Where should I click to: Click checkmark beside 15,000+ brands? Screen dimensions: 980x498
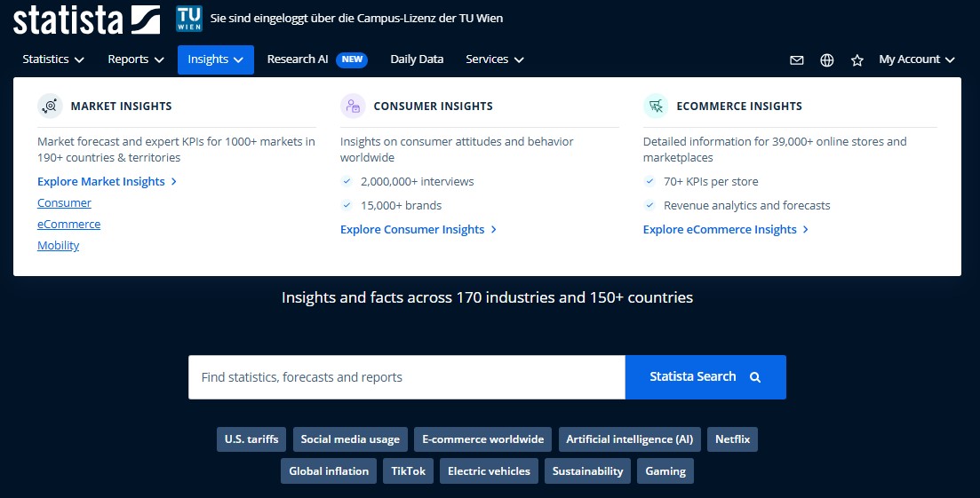point(347,205)
